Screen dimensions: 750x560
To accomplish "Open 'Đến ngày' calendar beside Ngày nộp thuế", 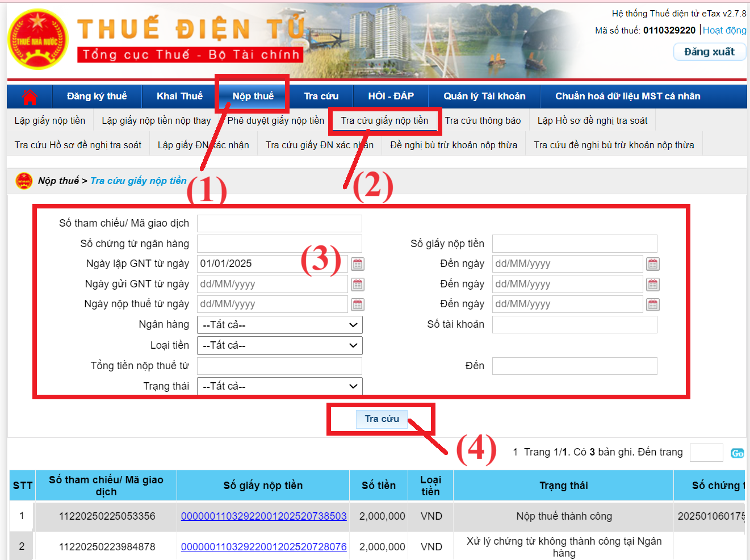I will 653,305.
